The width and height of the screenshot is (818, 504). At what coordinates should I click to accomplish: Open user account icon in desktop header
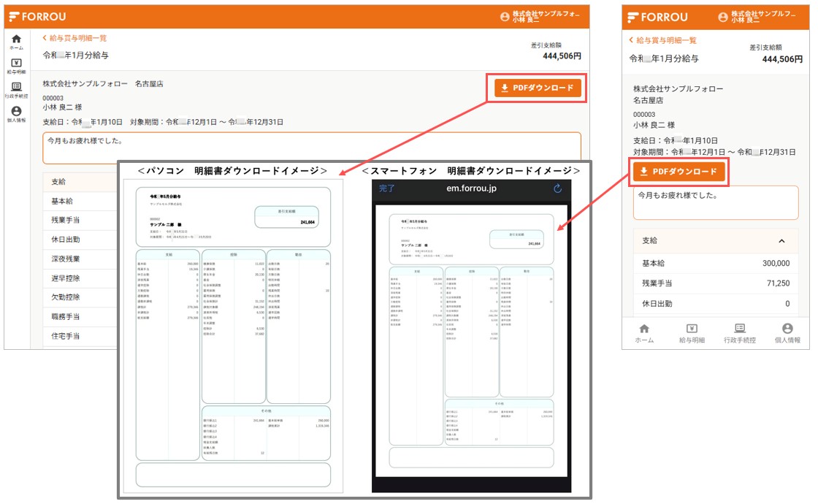(505, 17)
